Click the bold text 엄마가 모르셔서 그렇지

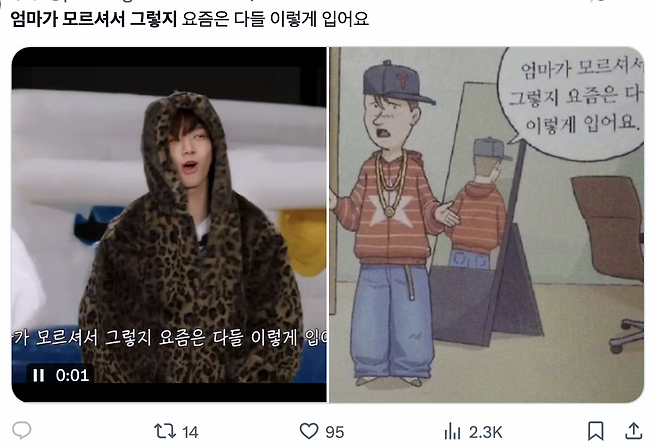click(94, 19)
